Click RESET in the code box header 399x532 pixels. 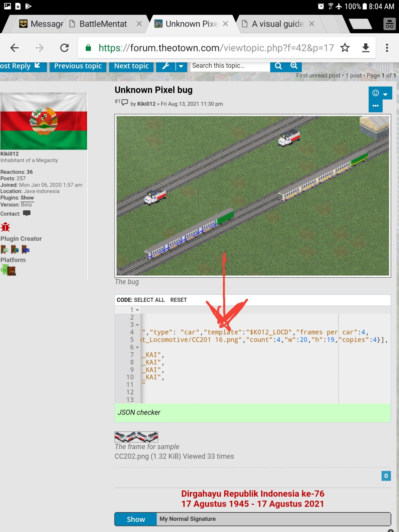coord(178,300)
